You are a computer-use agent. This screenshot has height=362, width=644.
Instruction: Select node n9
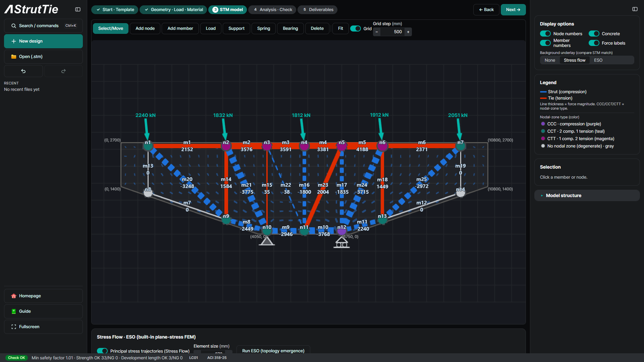(x=226, y=220)
